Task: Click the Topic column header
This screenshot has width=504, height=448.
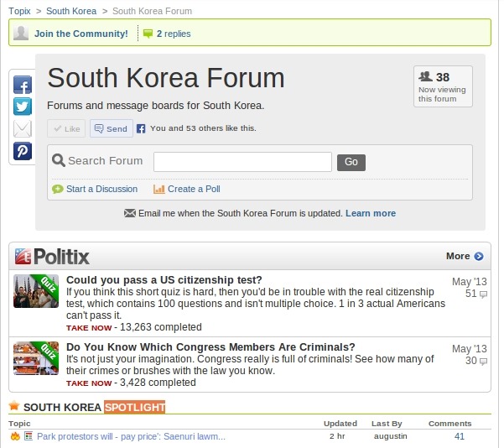Action: tap(19, 424)
